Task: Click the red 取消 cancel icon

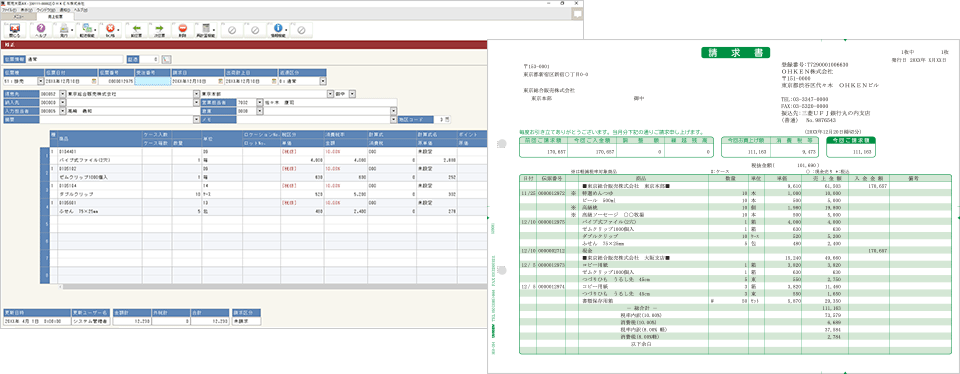Action: pos(110,30)
